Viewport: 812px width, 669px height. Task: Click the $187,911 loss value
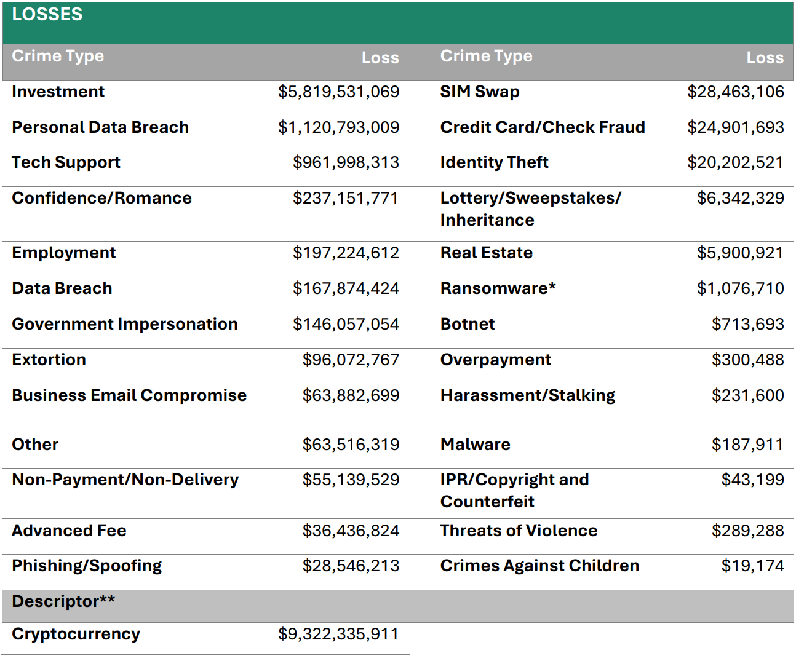tap(748, 445)
